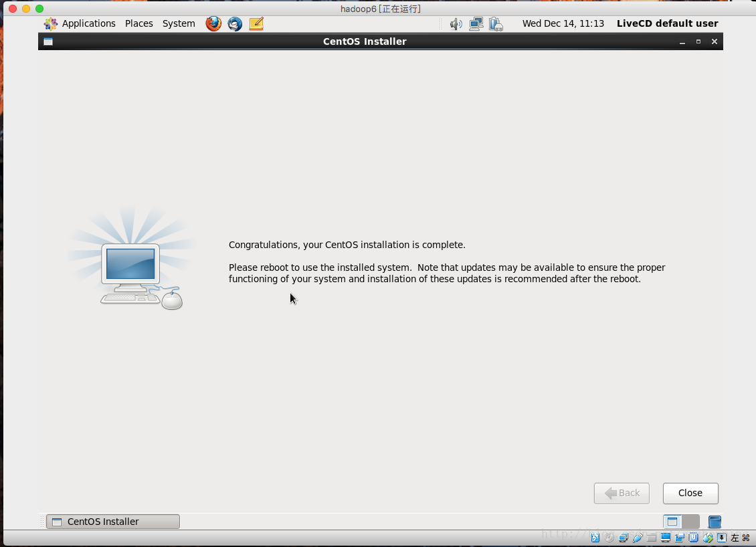This screenshot has width=756, height=547.
Task: Open the Trash icon on the bottom panel
Action: [x=715, y=522]
